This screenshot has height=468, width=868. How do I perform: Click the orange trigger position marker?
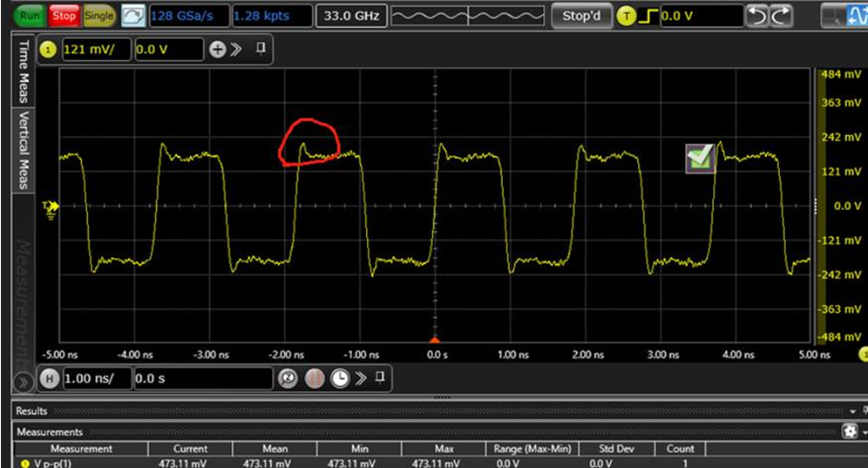click(435, 339)
